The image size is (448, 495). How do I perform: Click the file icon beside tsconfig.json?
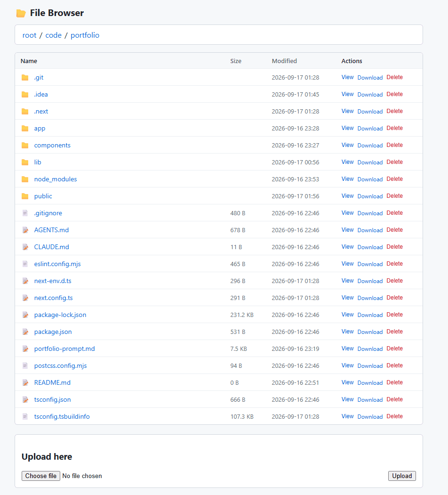(x=25, y=400)
